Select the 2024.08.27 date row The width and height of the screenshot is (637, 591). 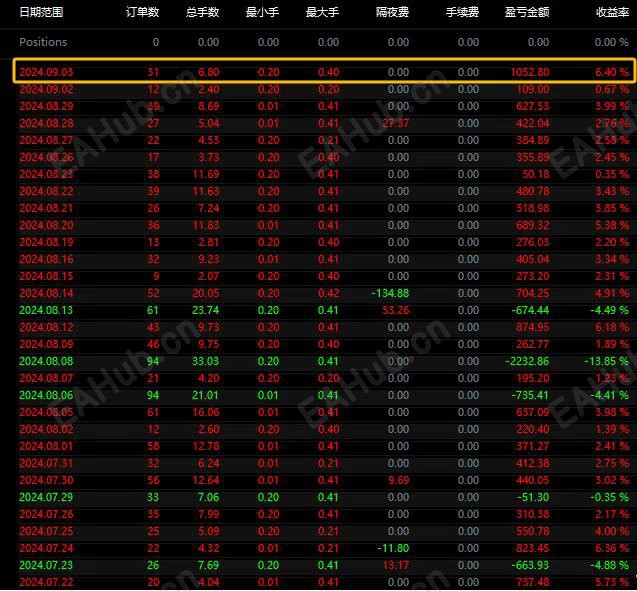pyautogui.click(x=324, y=141)
